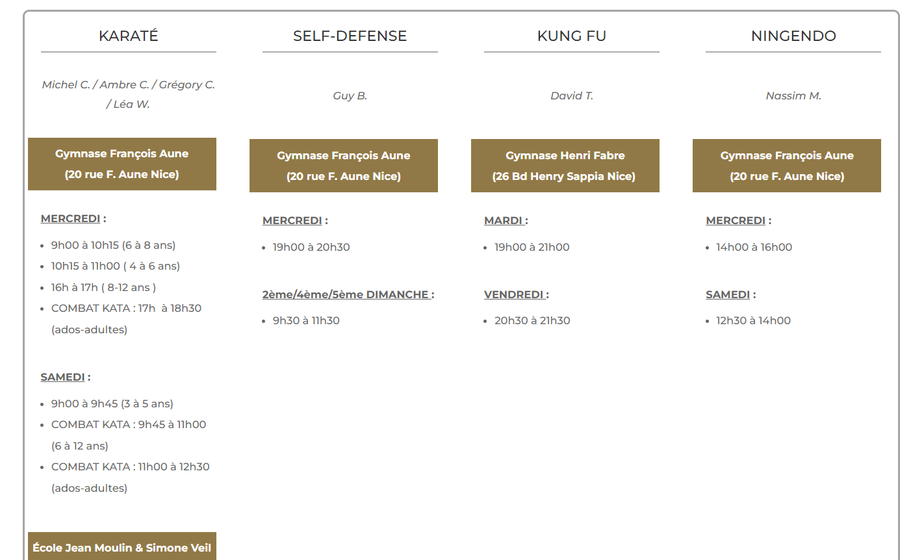The width and height of the screenshot is (924, 560).
Task: Click COMBAT KATA : 9h45 à 11h00 entry
Action: click(129, 435)
